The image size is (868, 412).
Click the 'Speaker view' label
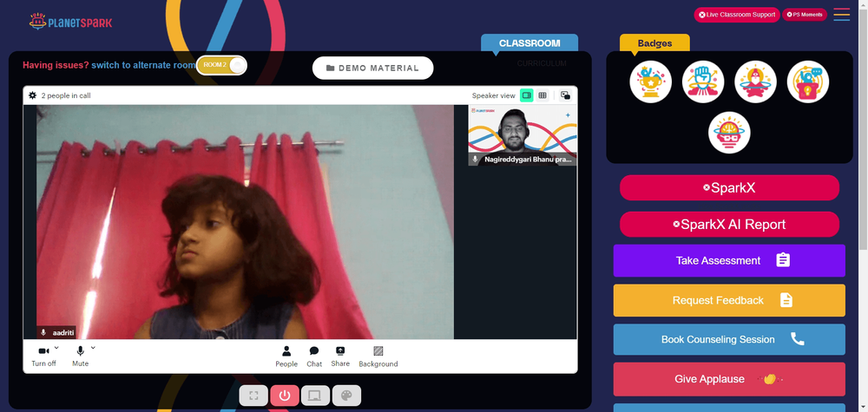tap(493, 95)
